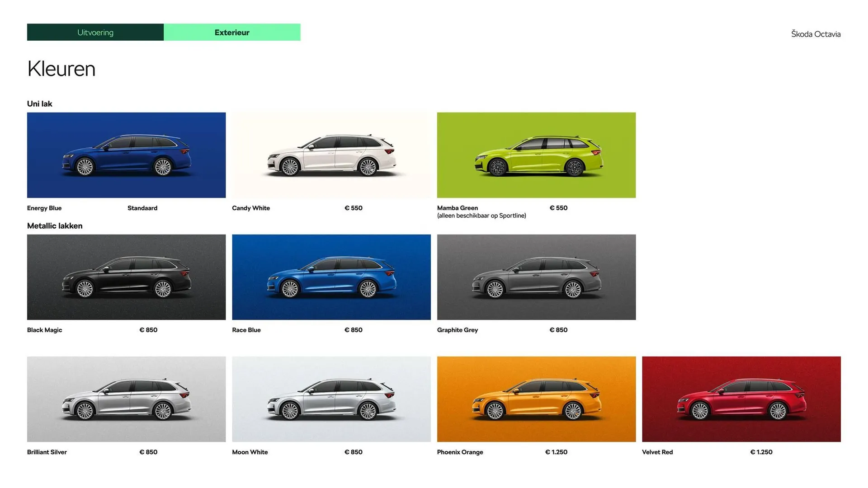
Task: Click the Uni lak section label
Action: [x=40, y=103]
